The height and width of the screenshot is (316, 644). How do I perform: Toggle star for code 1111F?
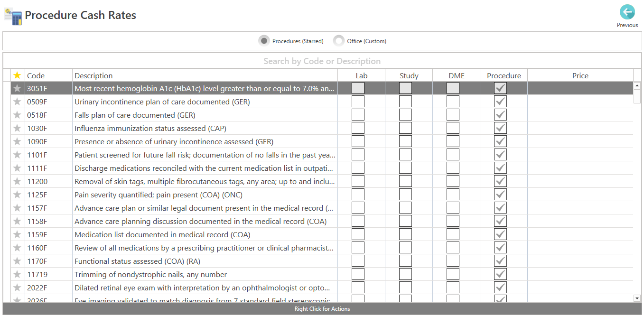[18, 168]
